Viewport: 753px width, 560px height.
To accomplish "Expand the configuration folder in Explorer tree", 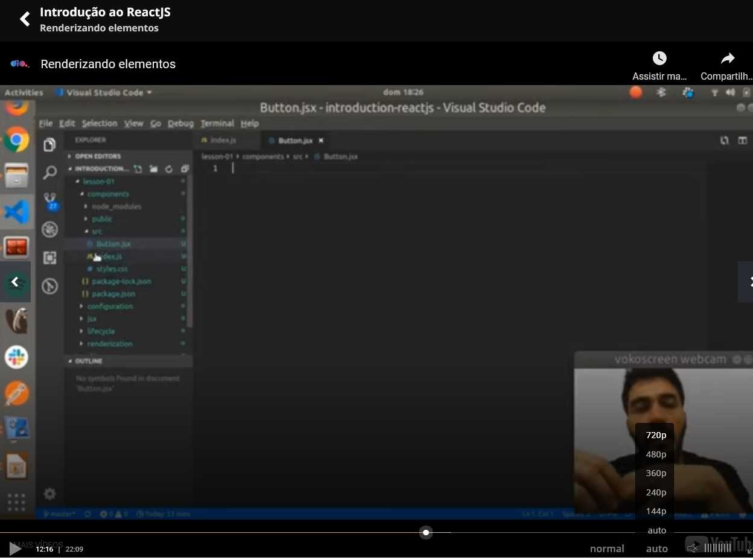I will coord(109,307).
